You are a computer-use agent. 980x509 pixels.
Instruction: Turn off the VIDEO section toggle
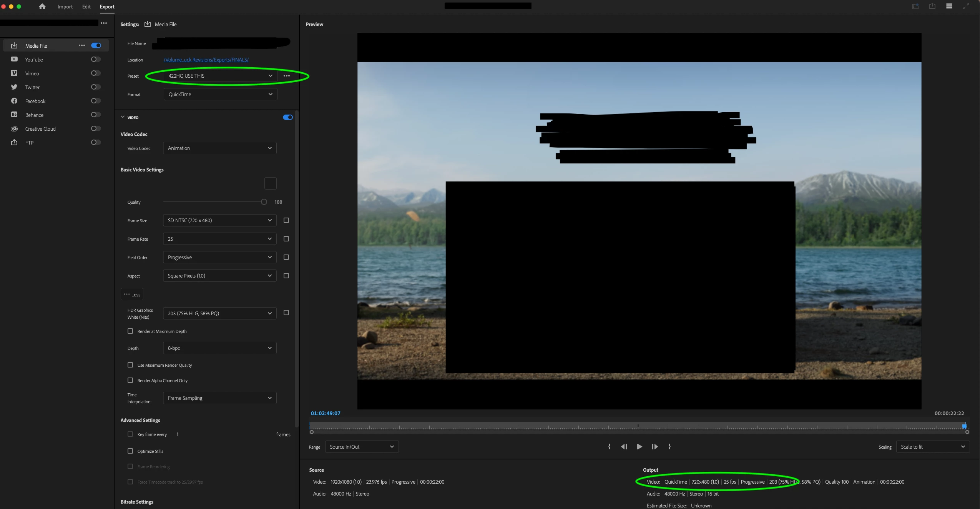287,117
